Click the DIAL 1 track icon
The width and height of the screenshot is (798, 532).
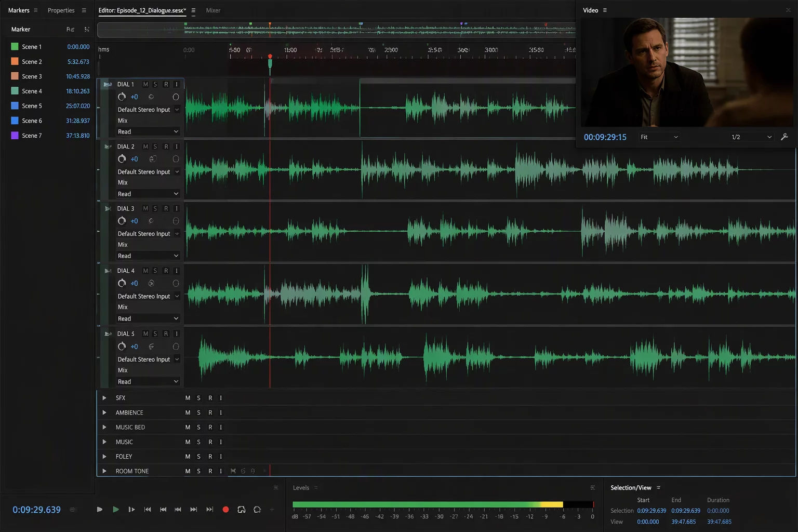108,84
